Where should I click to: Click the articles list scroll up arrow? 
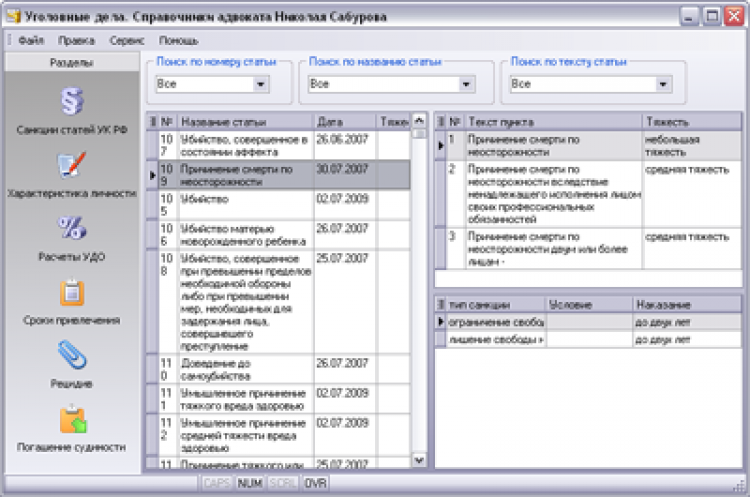point(419,121)
